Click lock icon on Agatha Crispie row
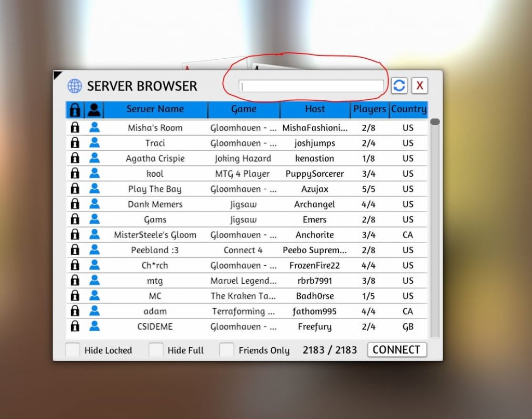Screen dimensions: 532x419 pos(75,158)
